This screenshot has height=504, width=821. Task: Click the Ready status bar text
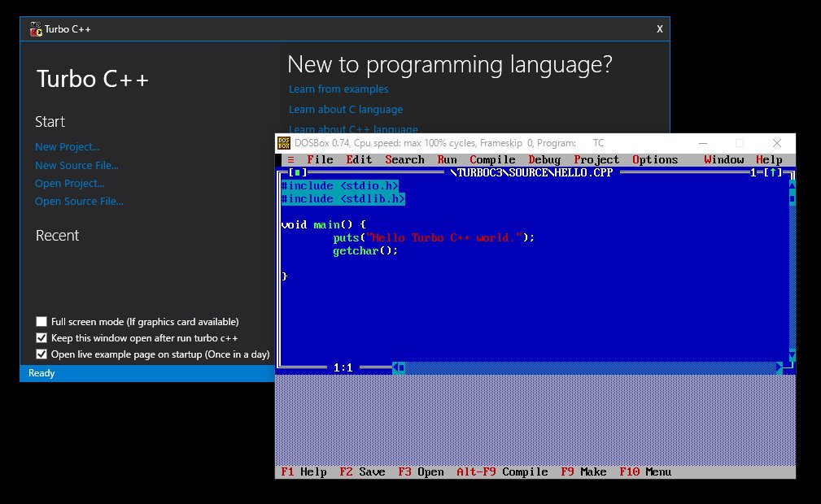click(x=41, y=372)
